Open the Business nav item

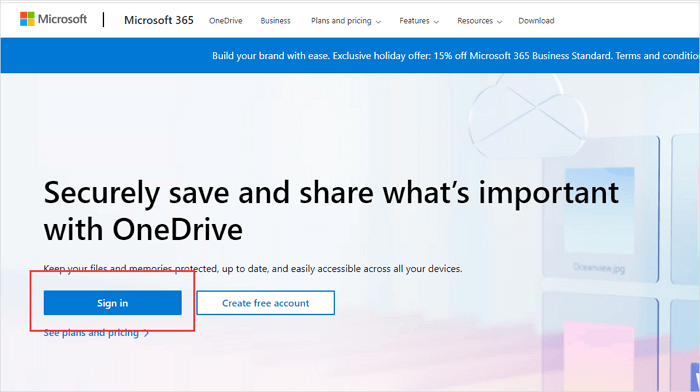tap(275, 21)
